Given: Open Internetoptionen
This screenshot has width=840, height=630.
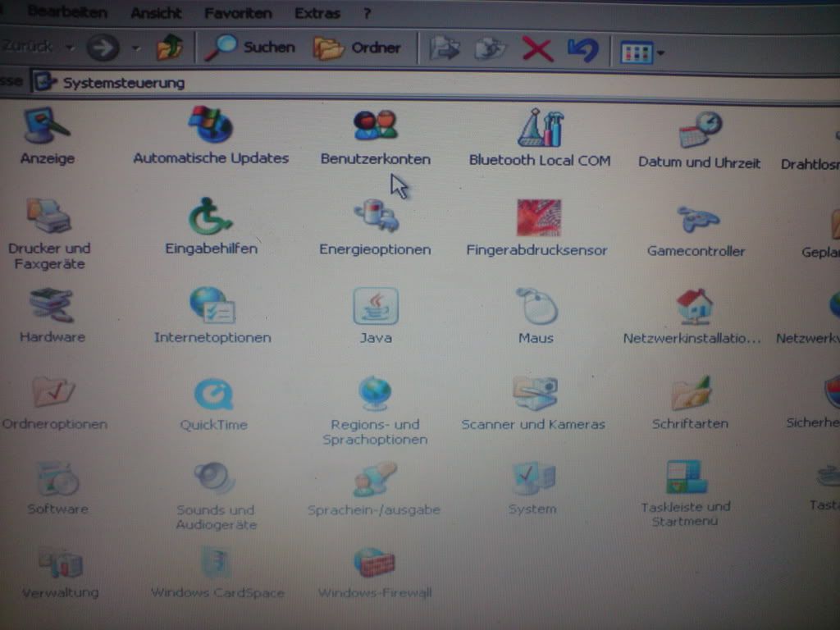Looking at the screenshot, I should point(212,316).
